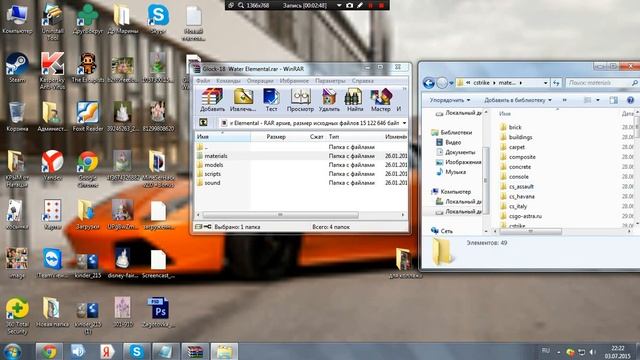
Task: Open the Команды menu in WinRAR
Action: (x=228, y=81)
